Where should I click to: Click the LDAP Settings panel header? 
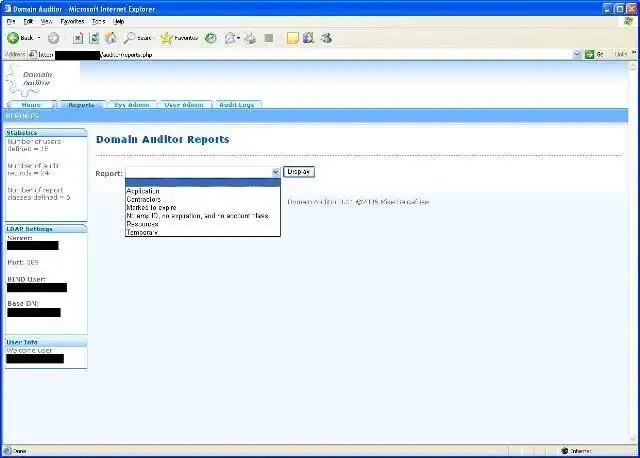46,229
